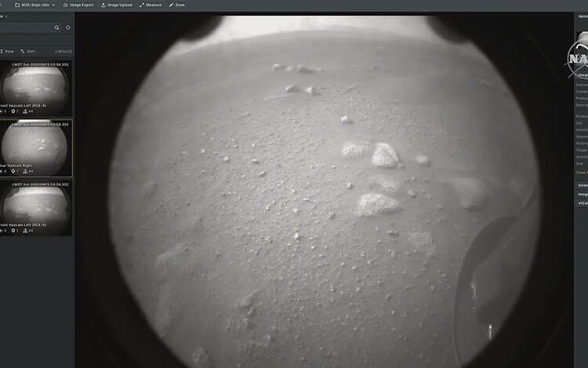Click the yellow Show link in metadata panel
The height and width of the screenshot is (368, 588).
pyautogui.click(x=582, y=173)
